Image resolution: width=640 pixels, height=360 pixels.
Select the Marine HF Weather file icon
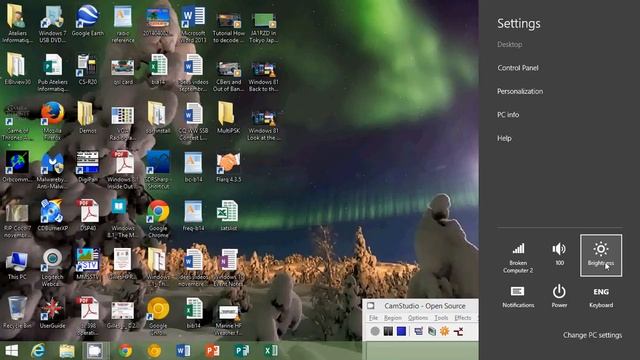coord(229,320)
